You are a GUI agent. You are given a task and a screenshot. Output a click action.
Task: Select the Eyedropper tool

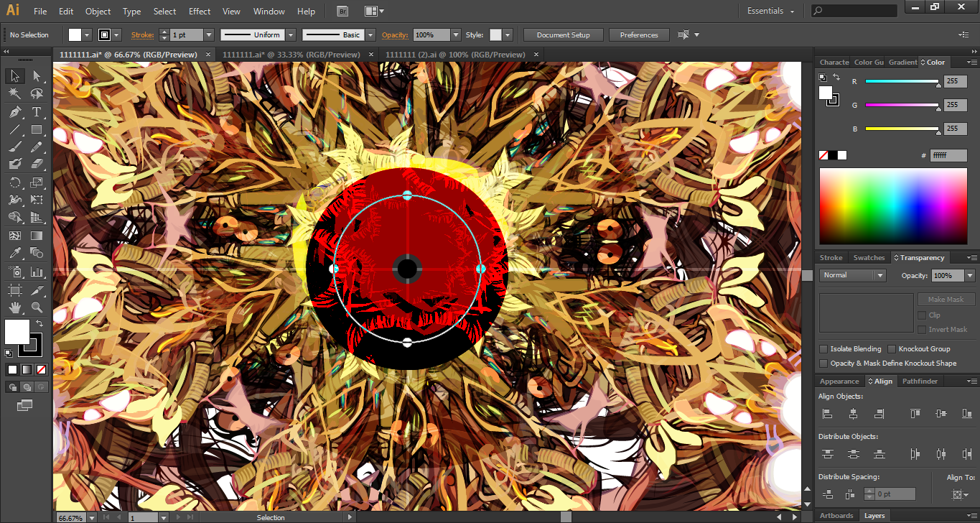click(x=14, y=253)
